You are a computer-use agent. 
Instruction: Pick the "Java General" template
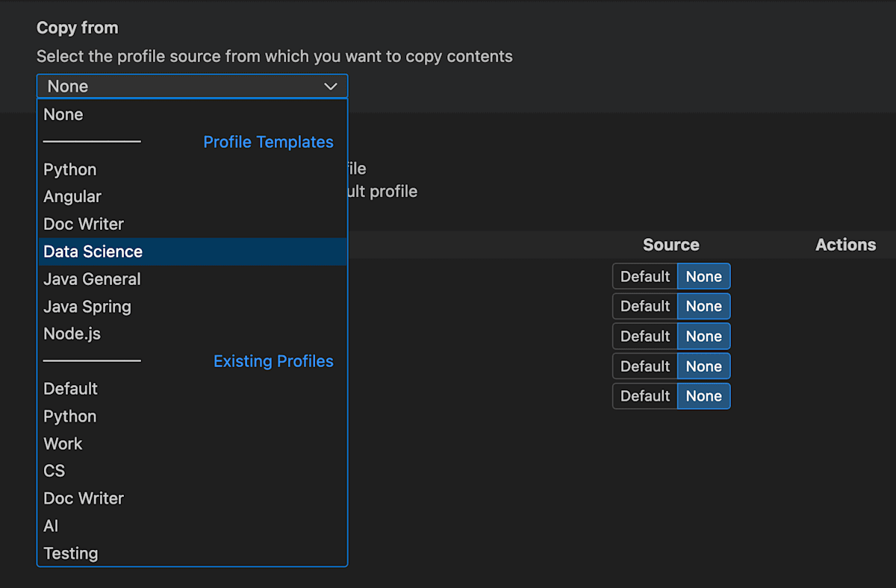[92, 279]
